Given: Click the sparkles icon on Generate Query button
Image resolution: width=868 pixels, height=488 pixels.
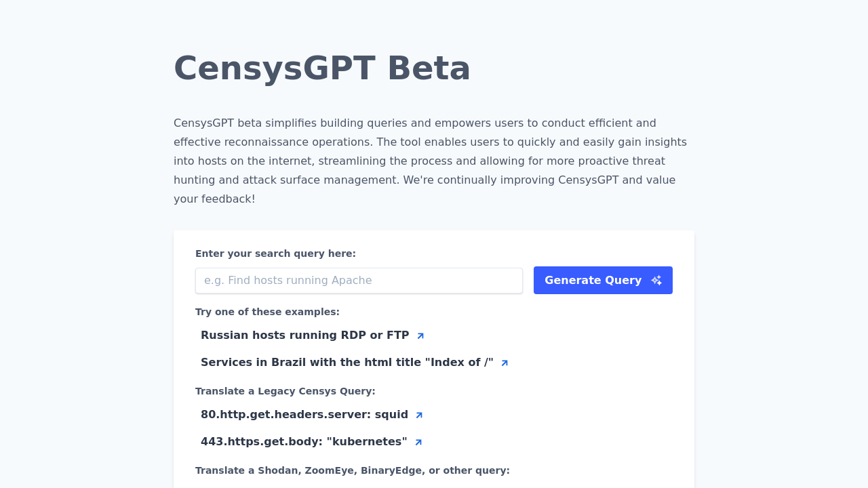Looking at the screenshot, I should pyautogui.click(x=655, y=279).
